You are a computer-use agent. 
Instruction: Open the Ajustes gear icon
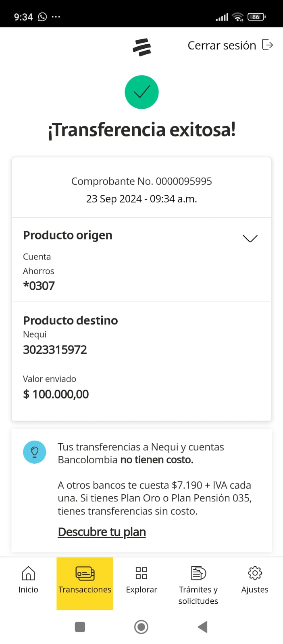click(x=255, y=573)
